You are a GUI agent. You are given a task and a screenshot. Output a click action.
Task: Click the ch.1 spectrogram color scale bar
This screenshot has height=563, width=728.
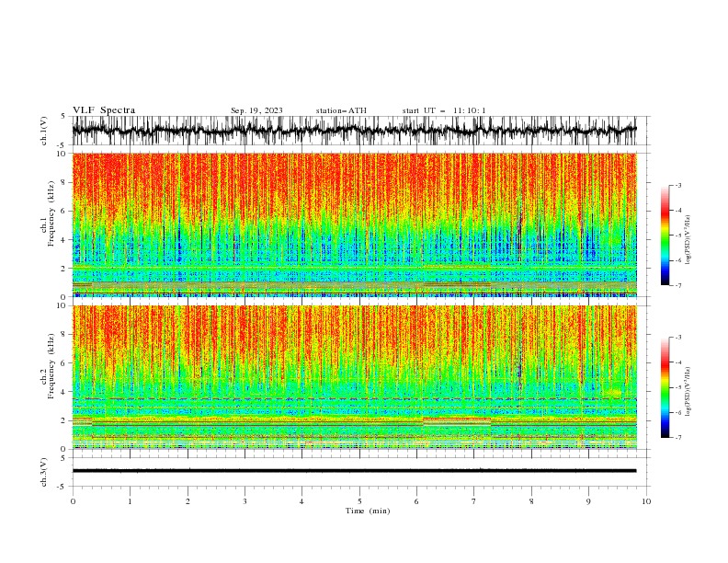click(665, 236)
